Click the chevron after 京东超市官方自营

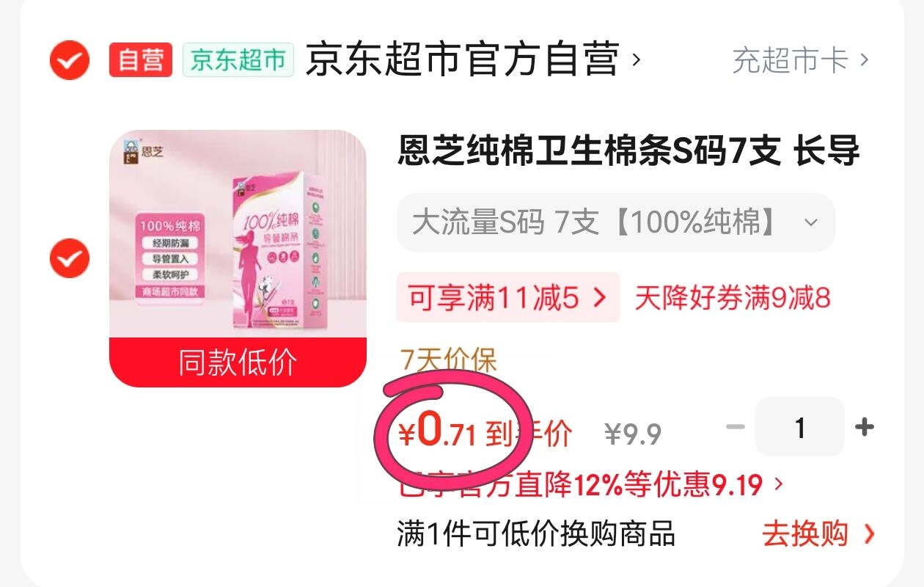tap(636, 59)
